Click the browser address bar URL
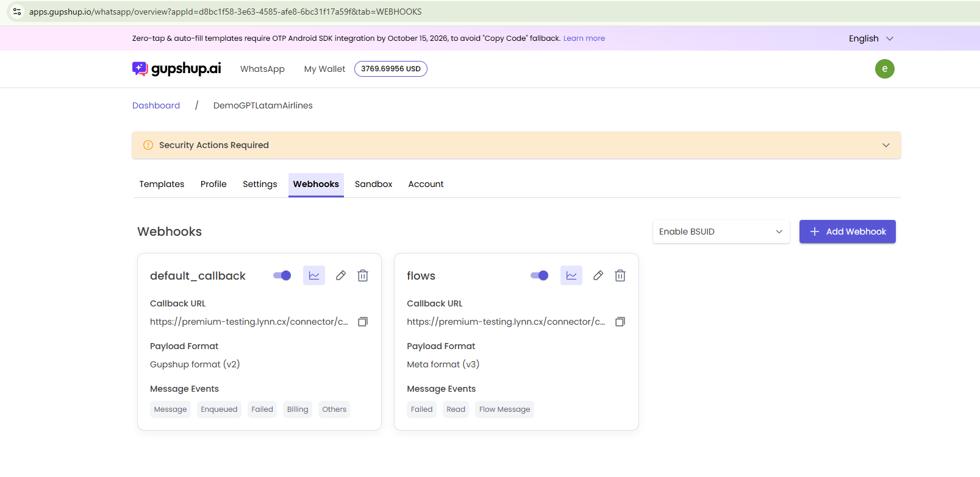The height and width of the screenshot is (477, 980). click(226, 12)
